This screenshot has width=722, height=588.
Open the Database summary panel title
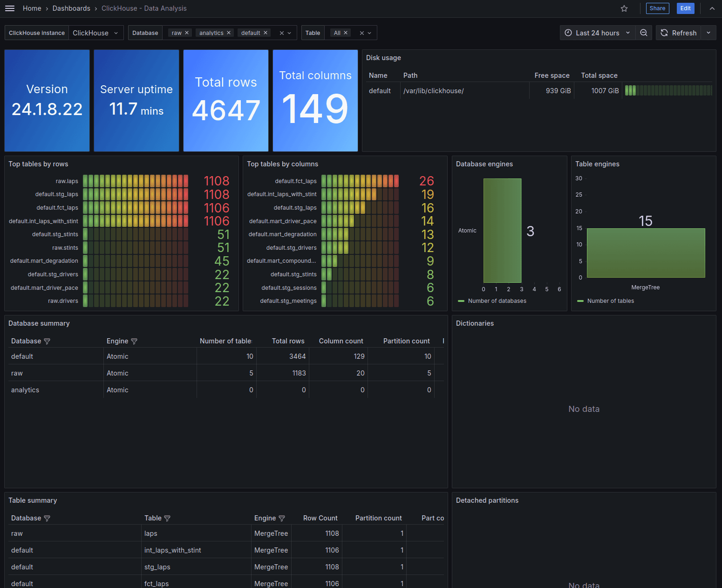pos(39,323)
